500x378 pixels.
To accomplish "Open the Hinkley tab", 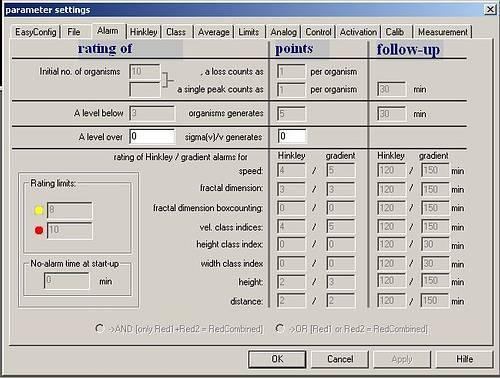I will pyautogui.click(x=143, y=32).
